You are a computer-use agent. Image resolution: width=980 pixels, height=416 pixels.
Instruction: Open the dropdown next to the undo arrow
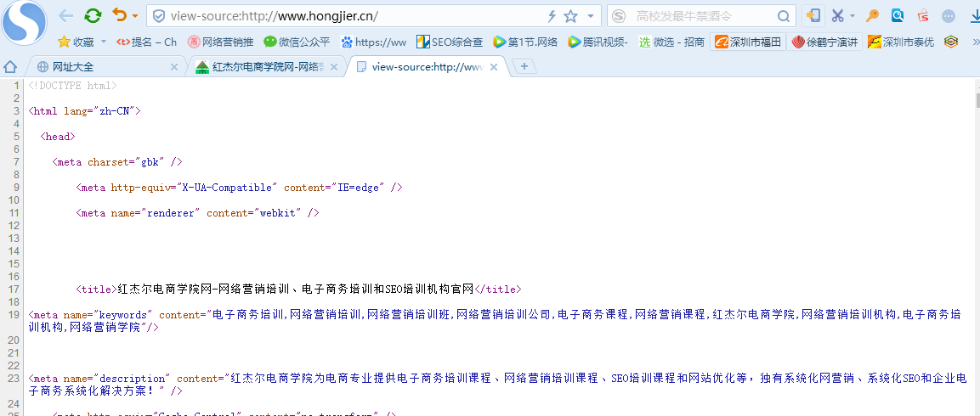[136, 17]
